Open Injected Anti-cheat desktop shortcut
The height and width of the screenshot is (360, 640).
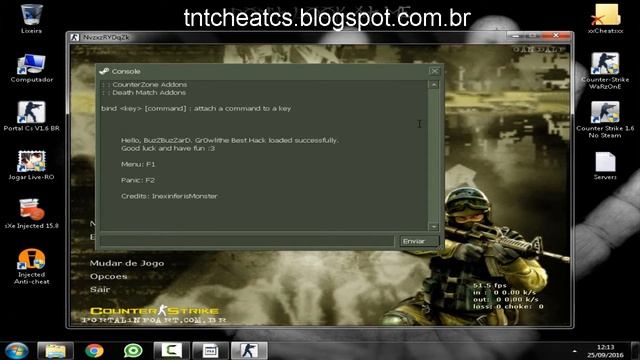[31, 266]
